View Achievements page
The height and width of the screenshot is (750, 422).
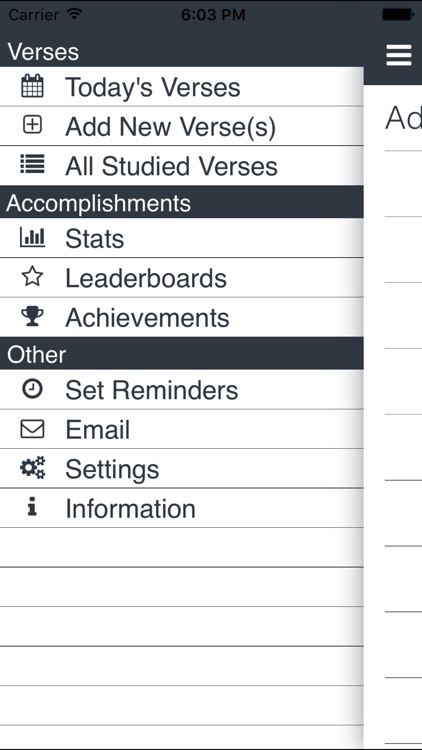click(182, 317)
